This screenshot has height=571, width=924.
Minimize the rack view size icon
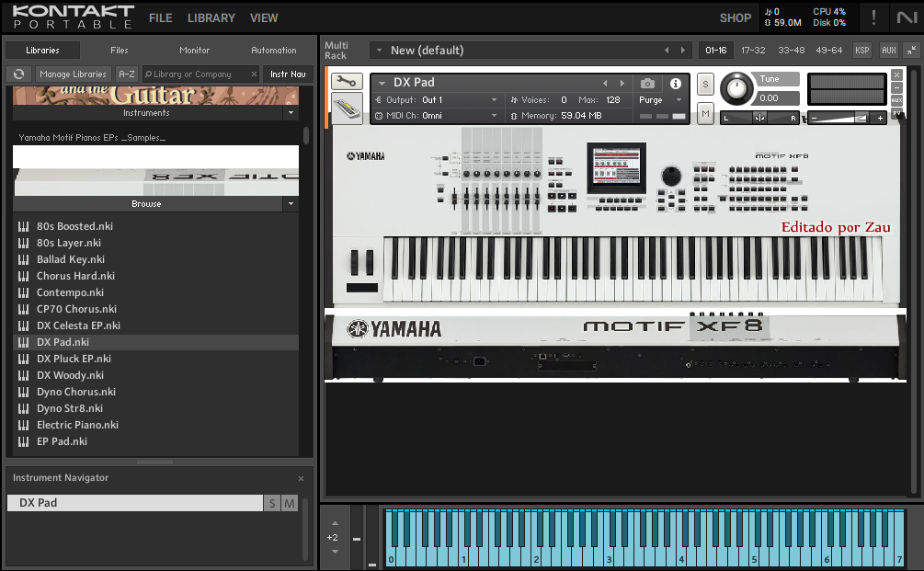[x=911, y=50]
